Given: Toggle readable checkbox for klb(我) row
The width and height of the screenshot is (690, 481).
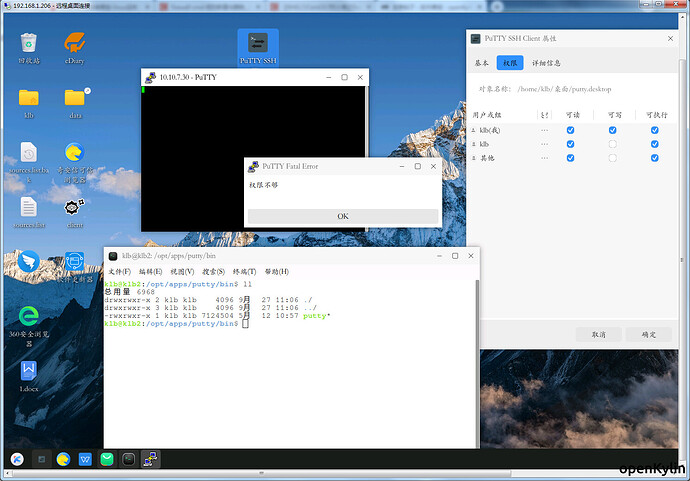Looking at the screenshot, I should 570,130.
